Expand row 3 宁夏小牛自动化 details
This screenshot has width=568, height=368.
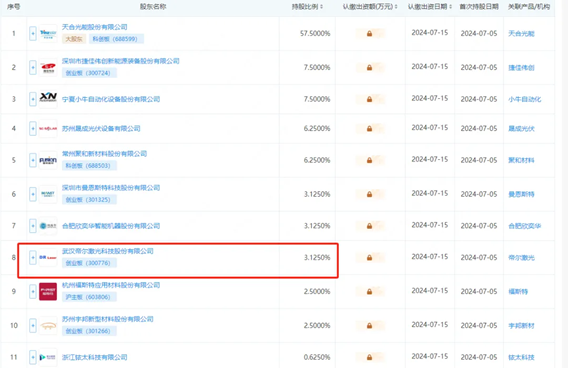click(33, 99)
